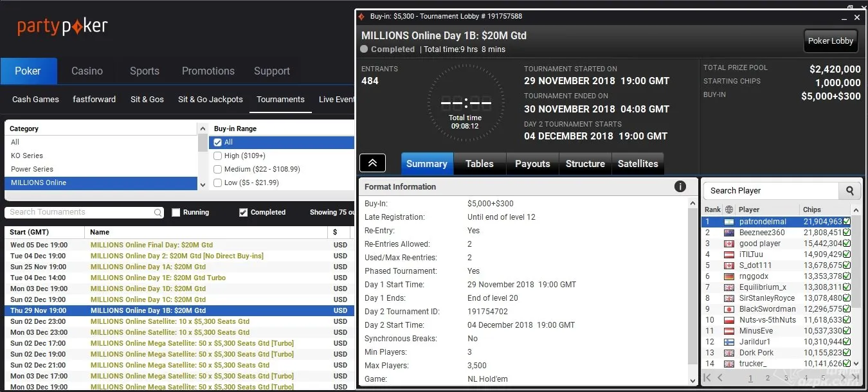Click the flag icon beside BlackSwordman
Viewport: 868px width, 392px height.
[729, 309]
